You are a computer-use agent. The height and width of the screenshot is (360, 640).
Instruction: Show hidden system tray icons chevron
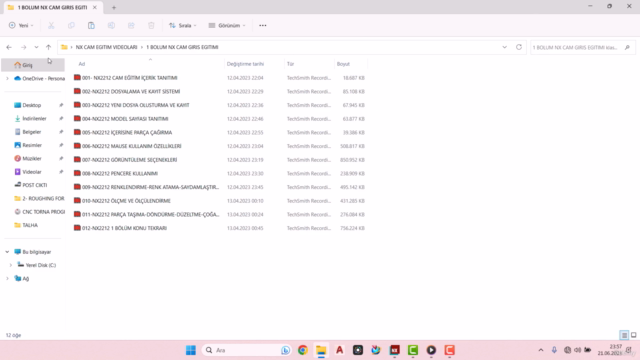pos(541,350)
